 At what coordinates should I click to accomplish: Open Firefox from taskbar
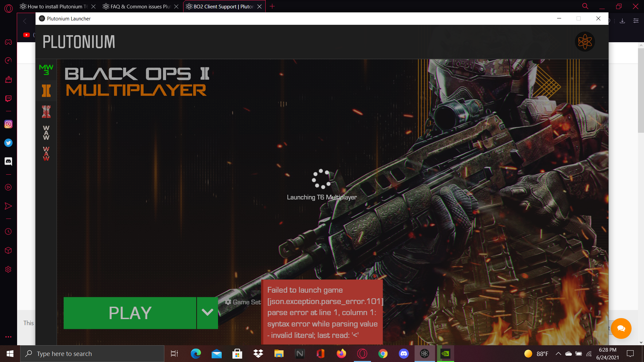coord(341,354)
